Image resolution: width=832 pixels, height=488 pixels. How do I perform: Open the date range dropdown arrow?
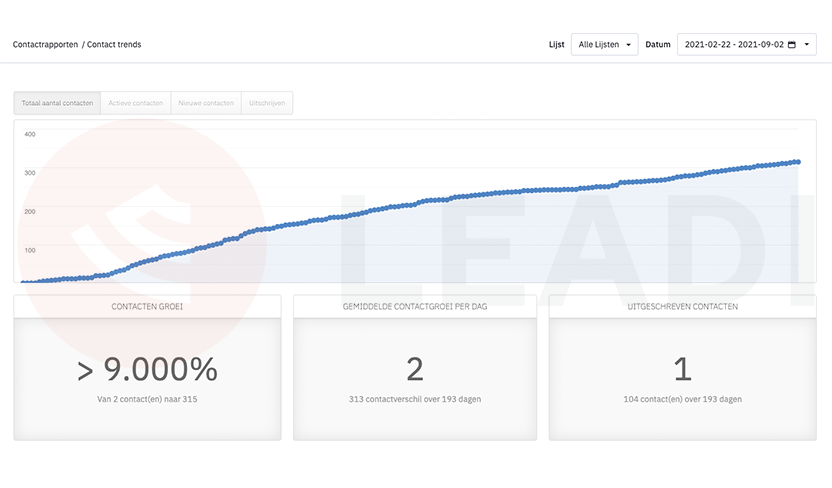807,45
